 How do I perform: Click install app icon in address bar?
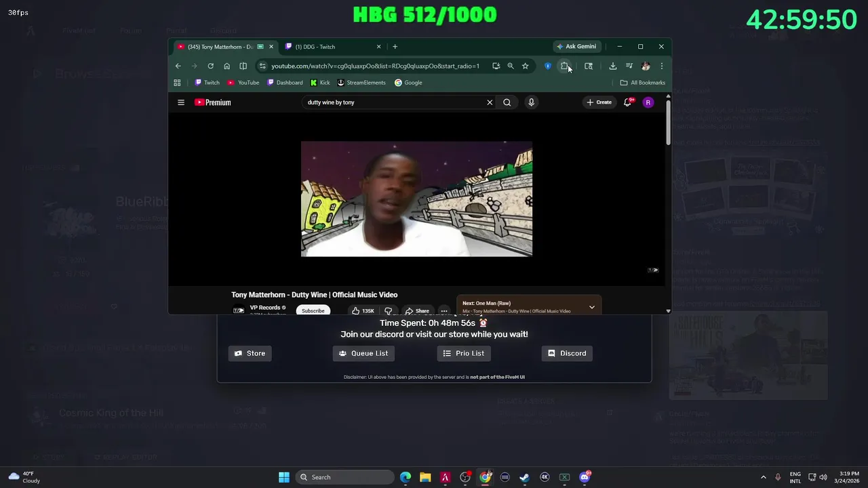pos(496,66)
